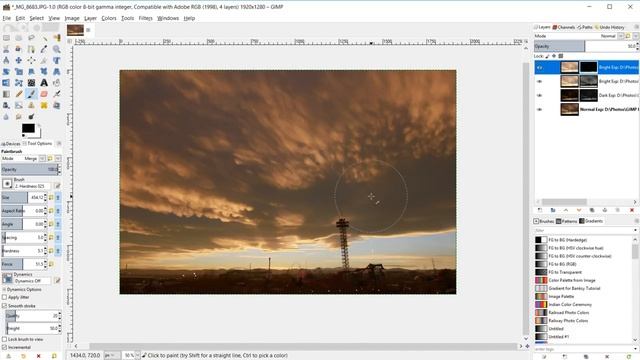Select the Gradient tool

[x=6, y=94]
